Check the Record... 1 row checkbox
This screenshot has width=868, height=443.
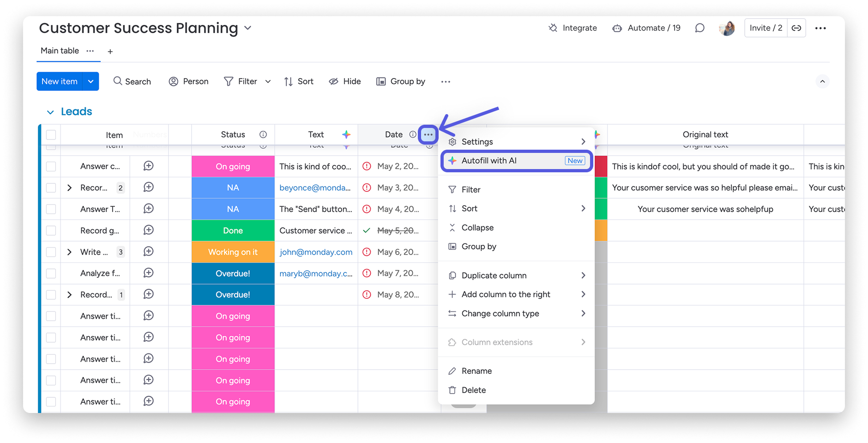coord(51,295)
